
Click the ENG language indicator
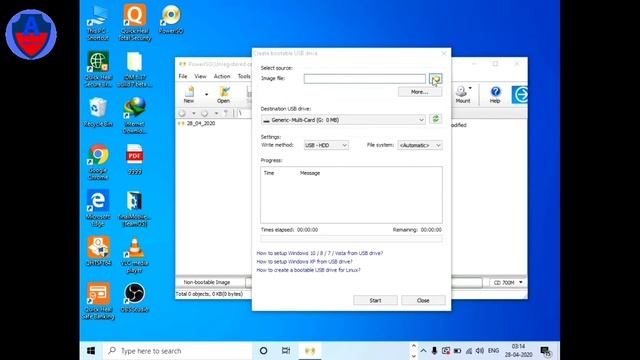(493, 351)
